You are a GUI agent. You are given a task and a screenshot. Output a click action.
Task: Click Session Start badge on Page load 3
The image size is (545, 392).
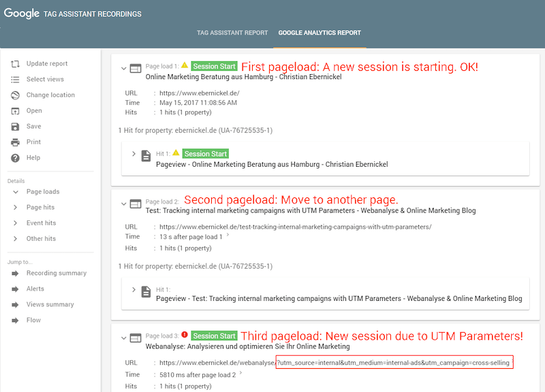214,336
